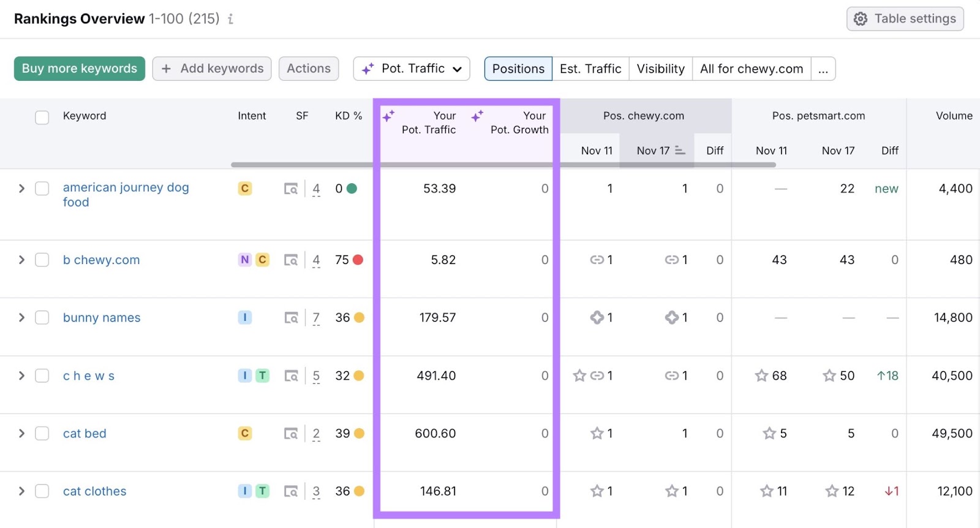The width and height of the screenshot is (980, 528).
Task: Click the green KD indicator dot for american journey dog food
Action: click(x=352, y=189)
